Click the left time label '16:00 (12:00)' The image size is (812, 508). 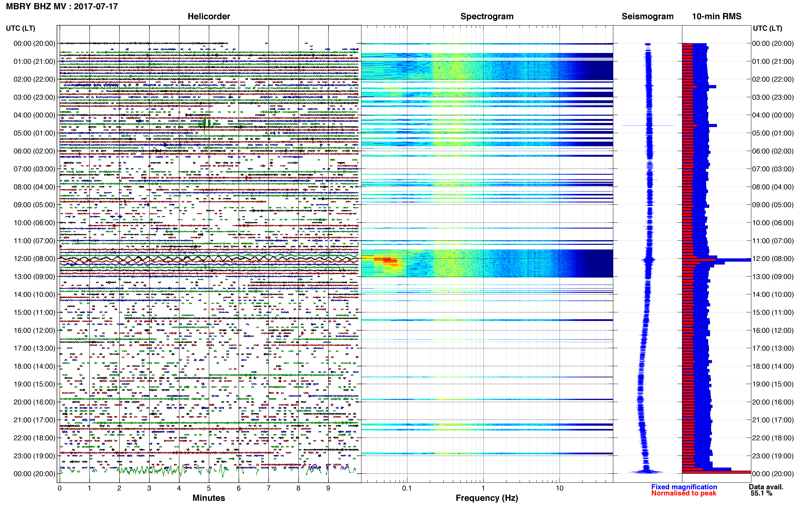tap(34, 330)
